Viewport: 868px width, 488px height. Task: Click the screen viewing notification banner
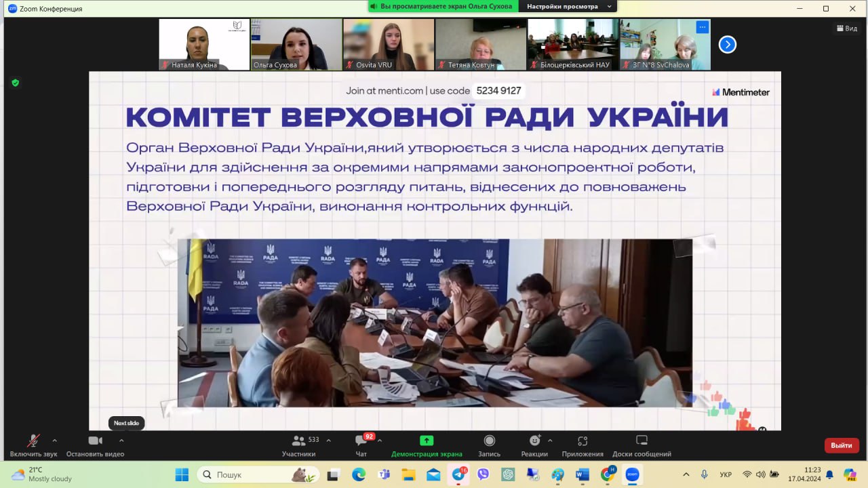(x=443, y=7)
